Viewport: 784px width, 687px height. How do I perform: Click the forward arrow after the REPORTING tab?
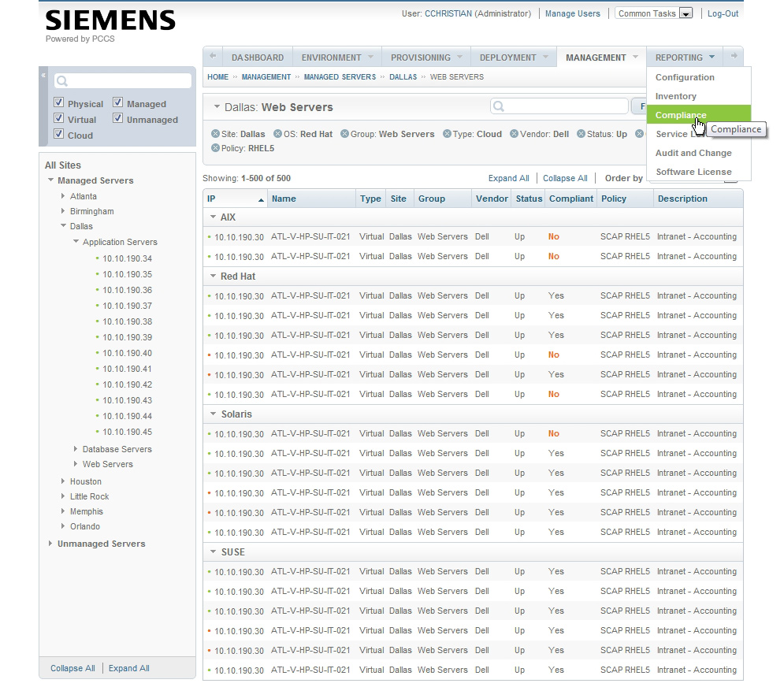point(731,57)
